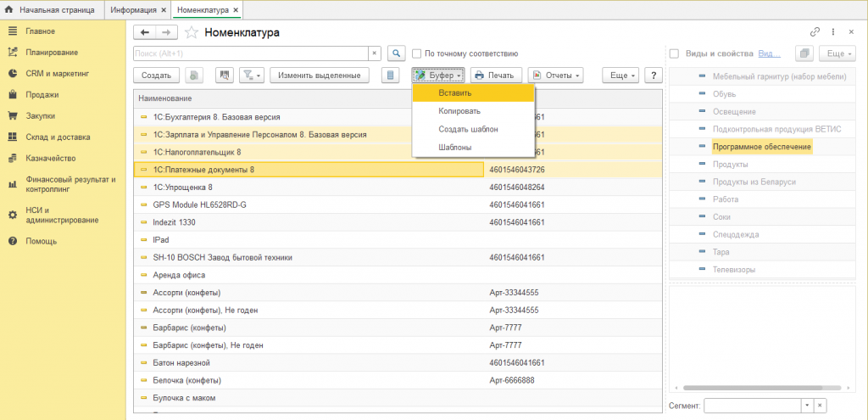Image resolution: width=868 pixels, height=420 pixels.
Task: Click the copy-item icon next to Создать
Action: [x=194, y=76]
